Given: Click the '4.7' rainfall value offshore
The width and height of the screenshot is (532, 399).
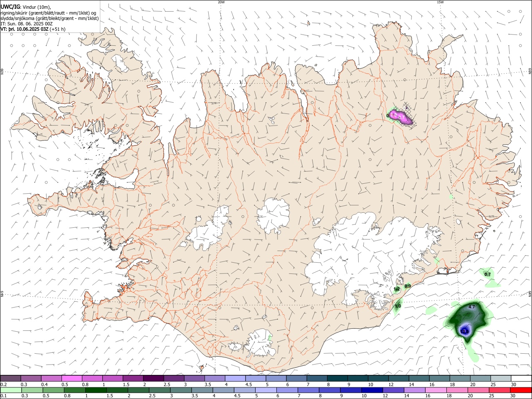Looking at the screenshot, I should 471,307.
